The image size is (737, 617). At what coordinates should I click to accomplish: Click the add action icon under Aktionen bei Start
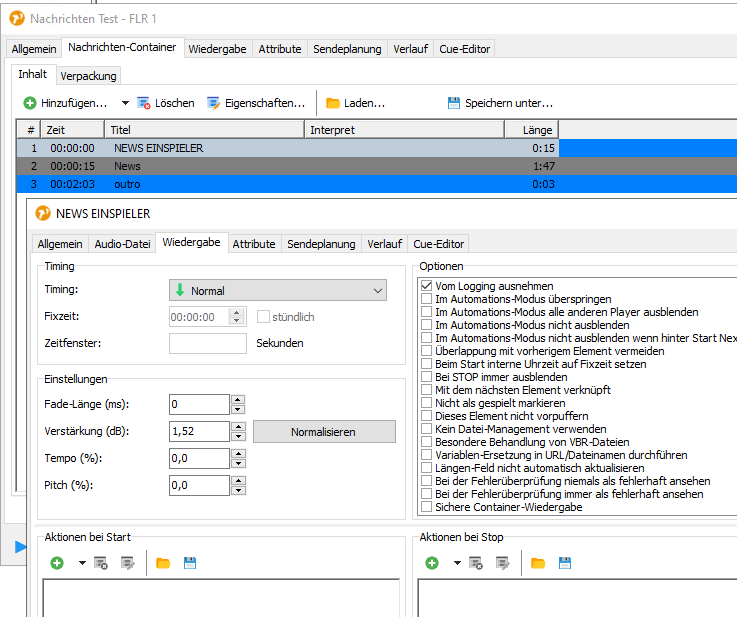pos(57,563)
